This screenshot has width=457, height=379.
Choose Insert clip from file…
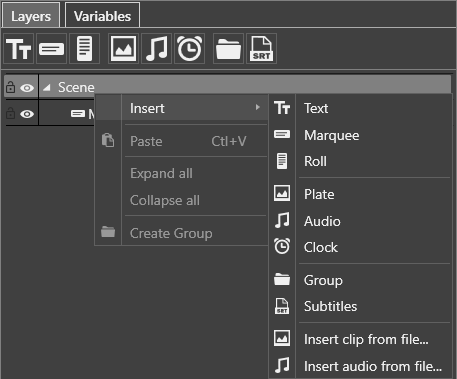[x=361, y=339]
